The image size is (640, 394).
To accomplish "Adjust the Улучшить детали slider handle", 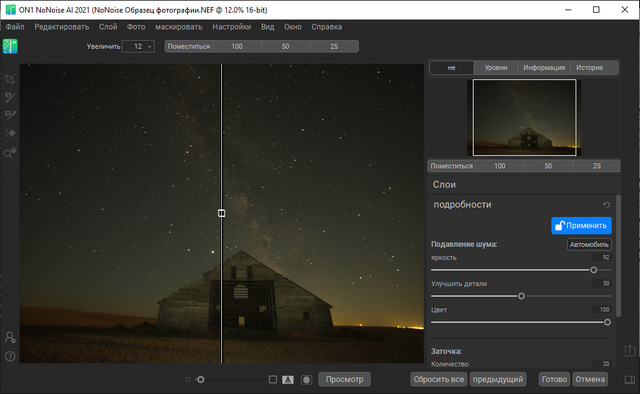I will [x=521, y=296].
